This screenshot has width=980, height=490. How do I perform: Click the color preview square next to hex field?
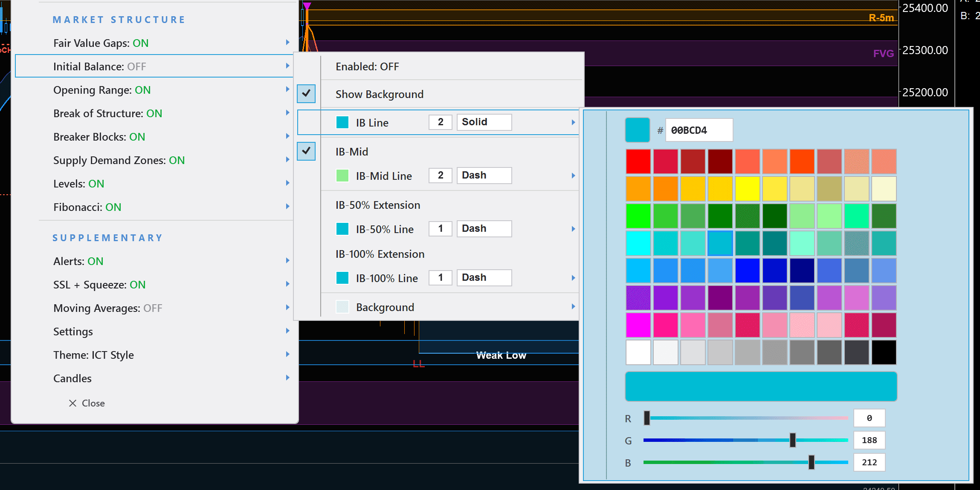[x=638, y=130]
